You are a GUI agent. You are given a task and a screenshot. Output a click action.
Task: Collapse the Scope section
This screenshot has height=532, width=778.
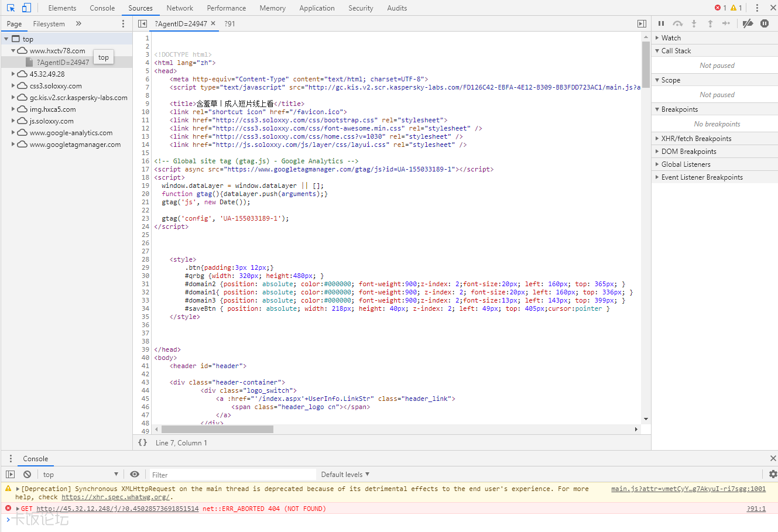(715, 80)
